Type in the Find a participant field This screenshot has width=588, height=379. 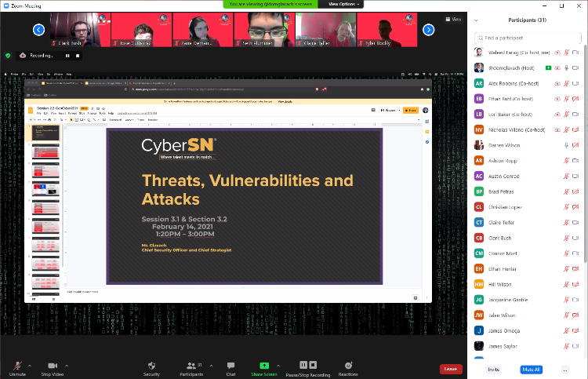pos(528,38)
